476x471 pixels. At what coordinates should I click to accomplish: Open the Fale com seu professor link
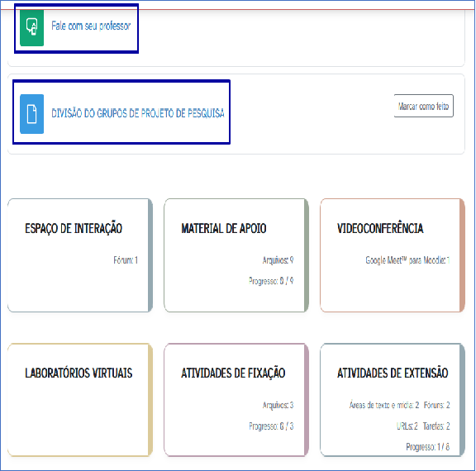pyautogui.click(x=91, y=26)
